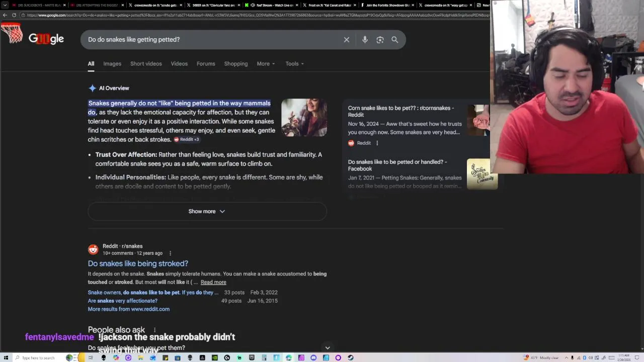Open AI Overview woman with snake thumbnail
The height and width of the screenshot is (362, 644).
click(304, 117)
